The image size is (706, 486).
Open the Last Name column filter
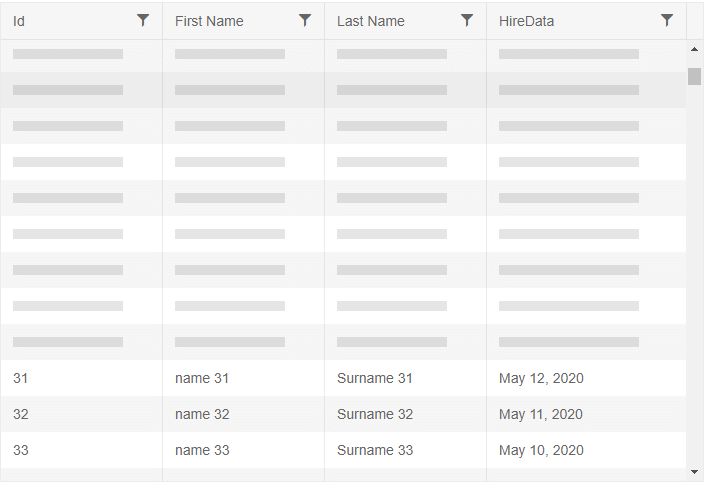(x=467, y=20)
